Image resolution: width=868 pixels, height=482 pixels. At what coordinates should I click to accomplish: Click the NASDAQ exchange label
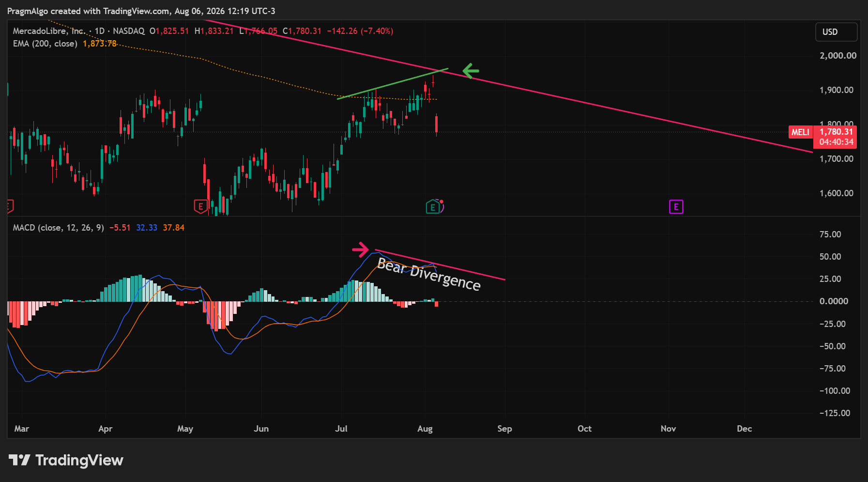(x=129, y=31)
